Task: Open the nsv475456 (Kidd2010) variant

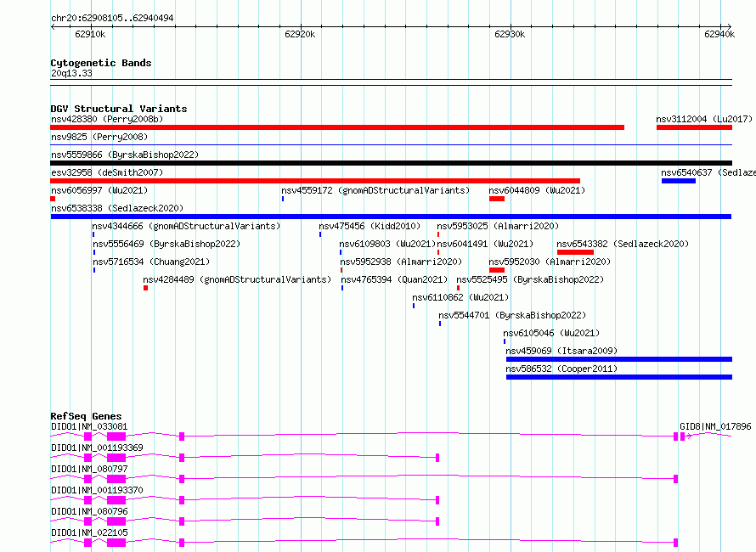Action: pyautogui.click(x=370, y=226)
